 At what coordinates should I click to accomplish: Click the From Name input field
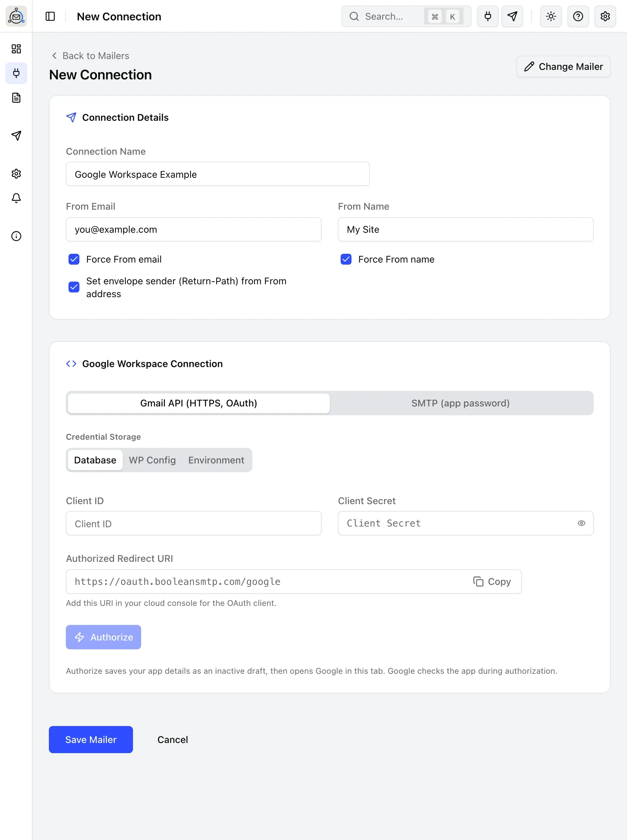coord(465,230)
